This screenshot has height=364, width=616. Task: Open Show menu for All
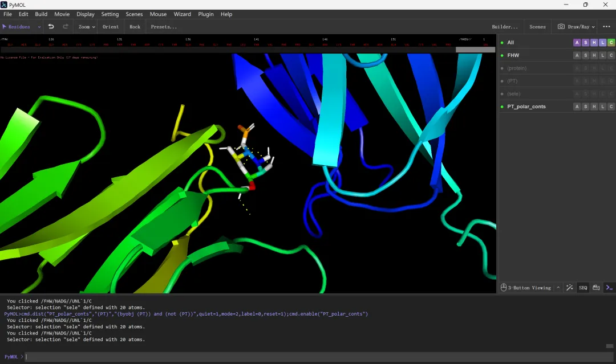(x=585, y=42)
